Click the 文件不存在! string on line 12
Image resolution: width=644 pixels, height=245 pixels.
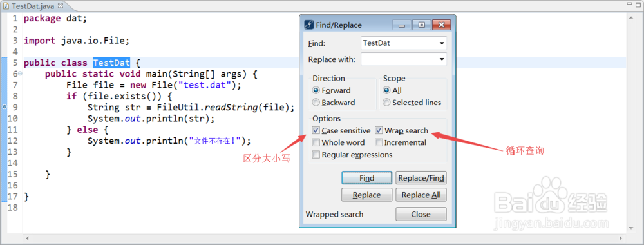tap(215, 141)
